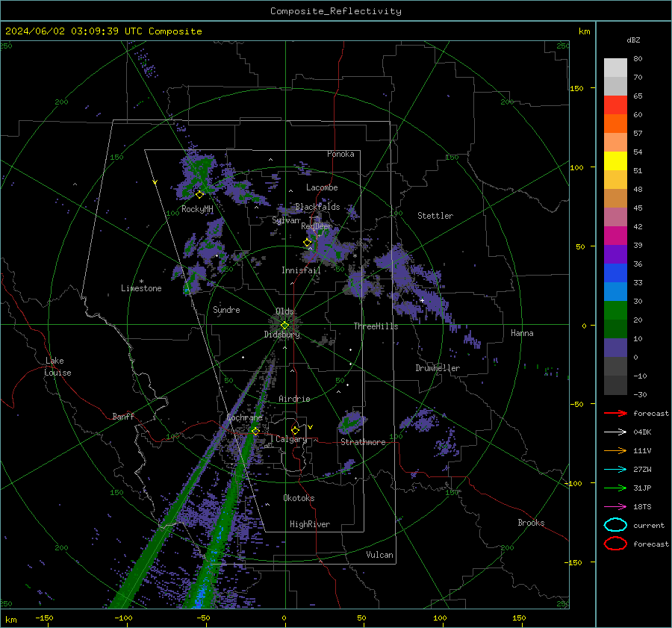Select the 42 dBZ pink color swatch
The height and width of the screenshot is (628, 672).
615,217
